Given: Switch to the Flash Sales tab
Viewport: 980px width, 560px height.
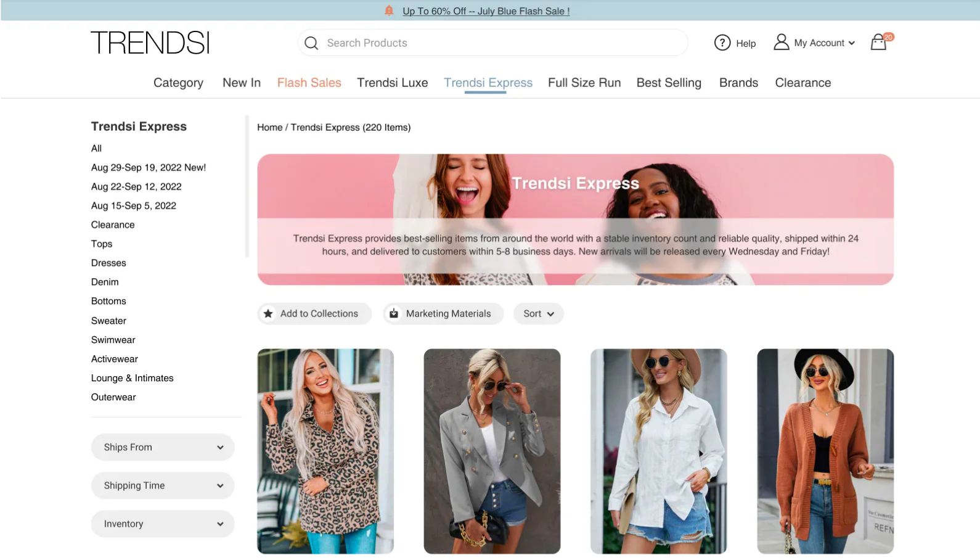Looking at the screenshot, I should click(x=309, y=83).
